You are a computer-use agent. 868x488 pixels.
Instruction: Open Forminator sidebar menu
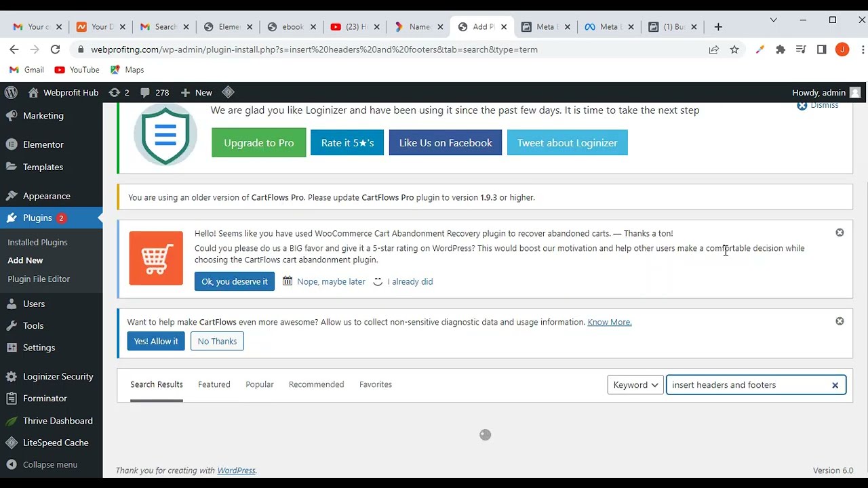pyautogui.click(x=45, y=399)
